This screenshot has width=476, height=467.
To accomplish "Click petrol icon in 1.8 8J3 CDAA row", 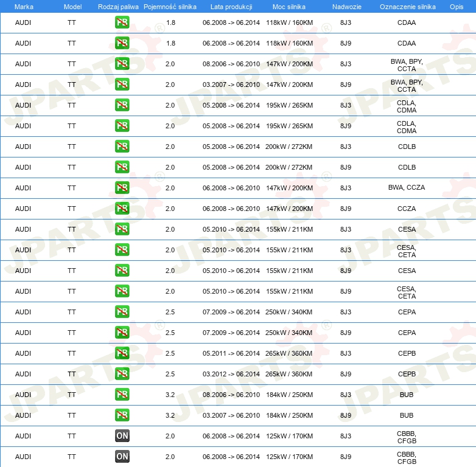I will point(122,22).
